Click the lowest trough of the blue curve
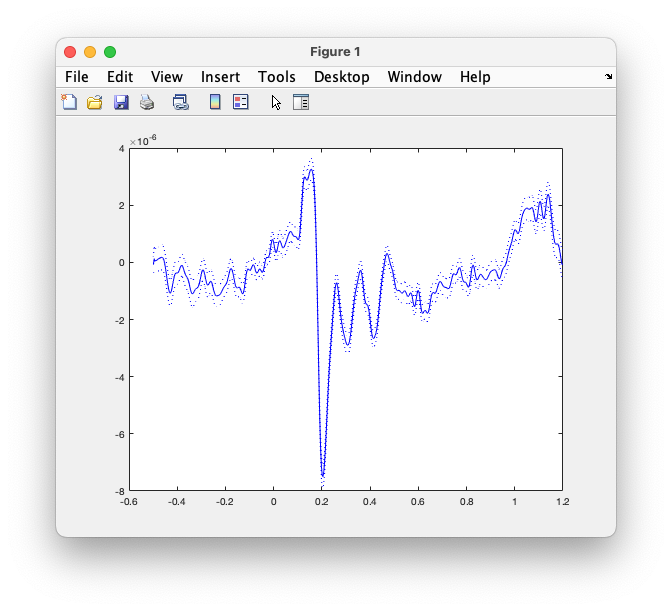The width and height of the screenshot is (672, 611). point(322,476)
